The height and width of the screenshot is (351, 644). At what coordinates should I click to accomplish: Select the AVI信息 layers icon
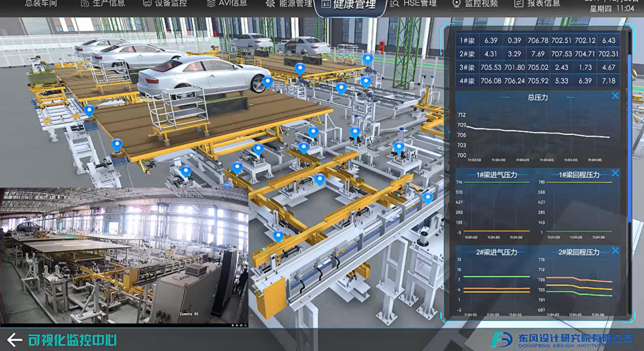[x=211, y=4]
